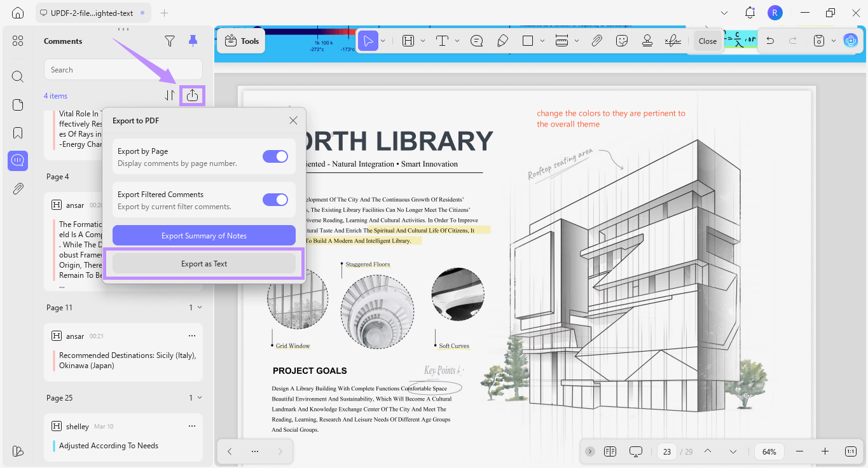
Task: Click Export as Text
Action: click(204, 264)
